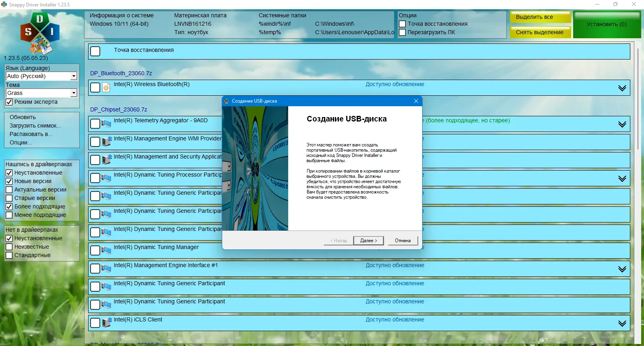Toggle the Новые версии filter

tap(9, 181)
